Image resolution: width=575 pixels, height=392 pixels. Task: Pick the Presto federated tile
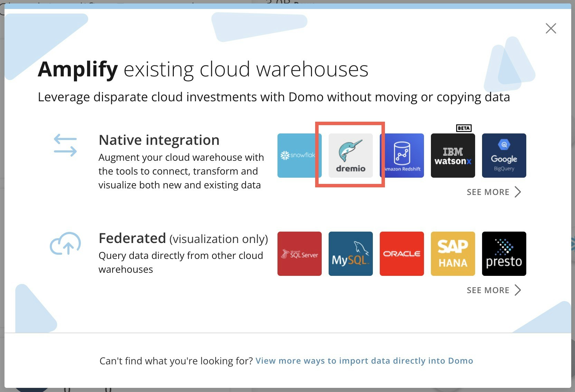[x=504, y=254]
